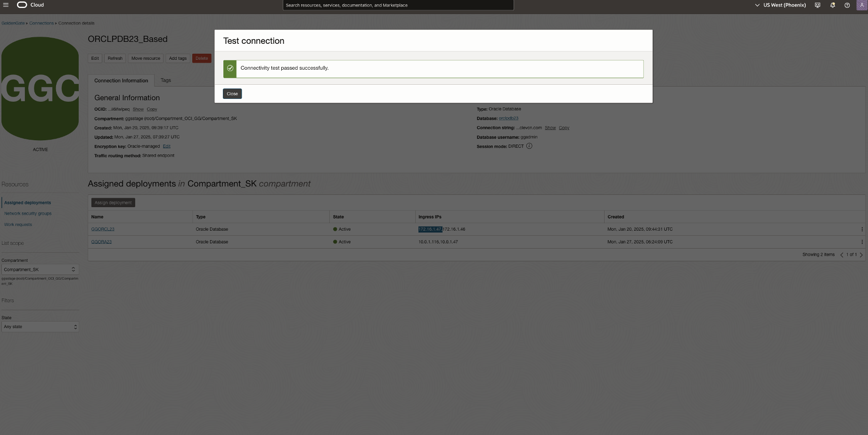Screen dimensions: 868x435
Task: Launch Cloud Shell from the top bar
Action: pyautogui.click(x=818, y=5)
